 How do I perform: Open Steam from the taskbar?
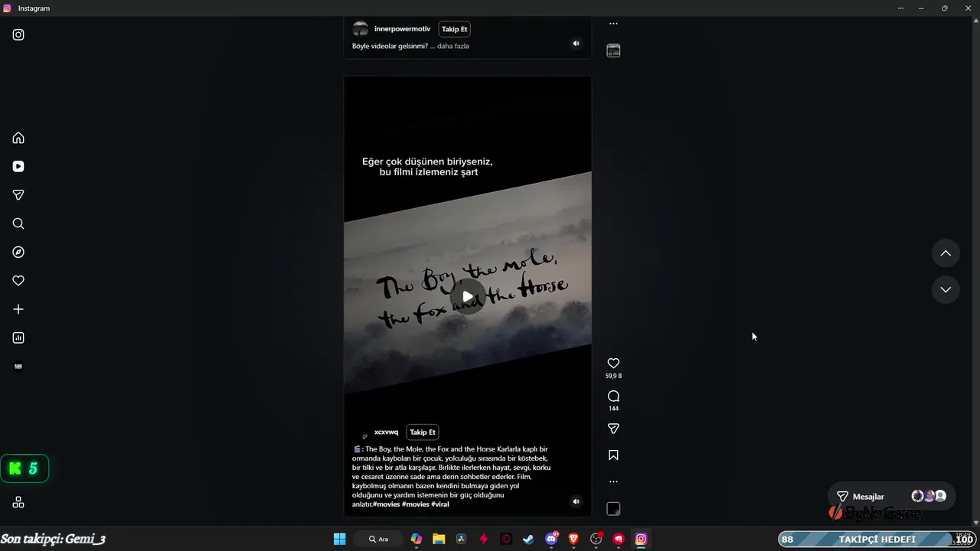(528, 539)
